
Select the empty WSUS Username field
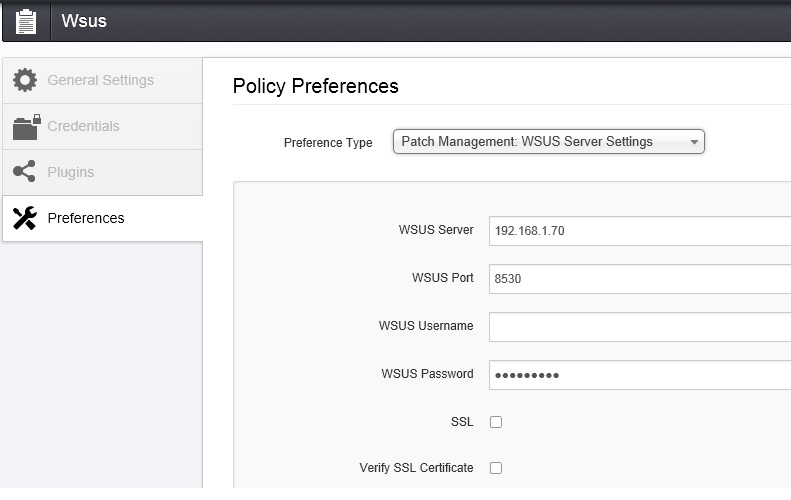640,327
